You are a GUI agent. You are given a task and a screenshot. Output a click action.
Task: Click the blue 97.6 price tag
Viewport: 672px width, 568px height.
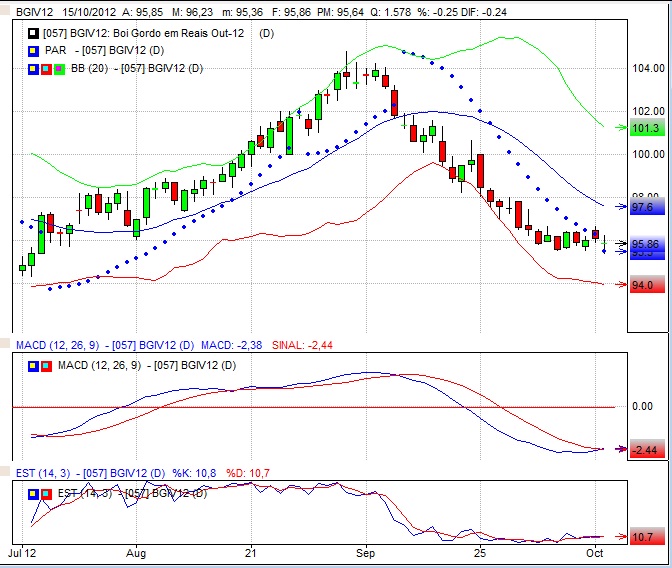(x=645, y=207)
